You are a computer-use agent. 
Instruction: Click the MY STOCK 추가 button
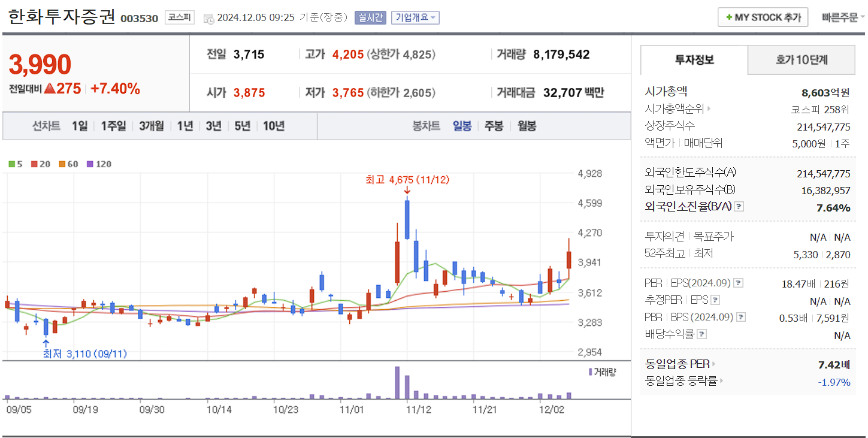pos(762,17)
